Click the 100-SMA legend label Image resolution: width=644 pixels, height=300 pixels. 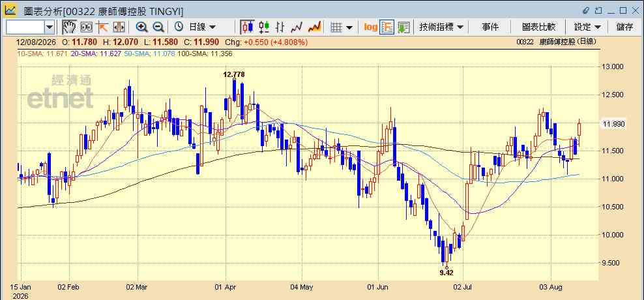tap(204, 53)
